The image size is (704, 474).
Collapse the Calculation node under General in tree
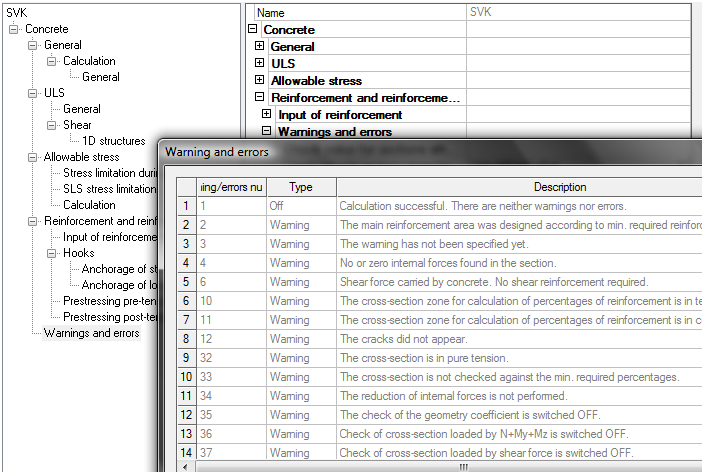click(x=52, y=61)
